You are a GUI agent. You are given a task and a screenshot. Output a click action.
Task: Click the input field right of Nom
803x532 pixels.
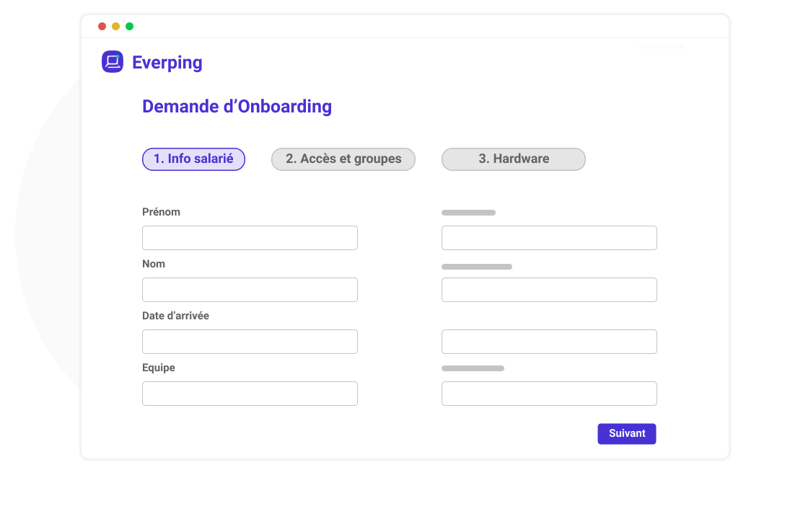(549, 290)
